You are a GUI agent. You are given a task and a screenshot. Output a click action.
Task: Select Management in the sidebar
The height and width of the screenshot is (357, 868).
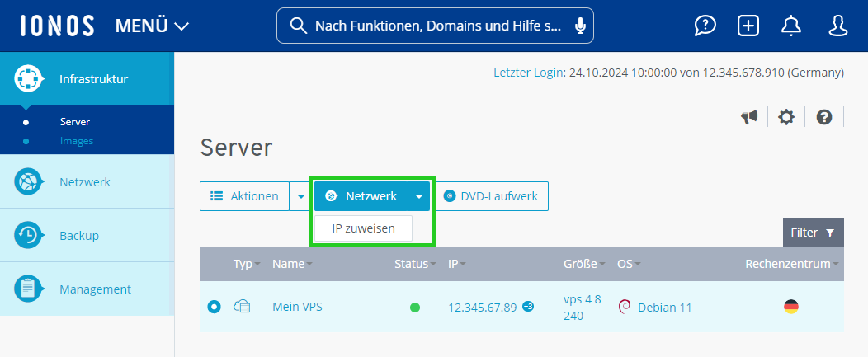point(87,289)
